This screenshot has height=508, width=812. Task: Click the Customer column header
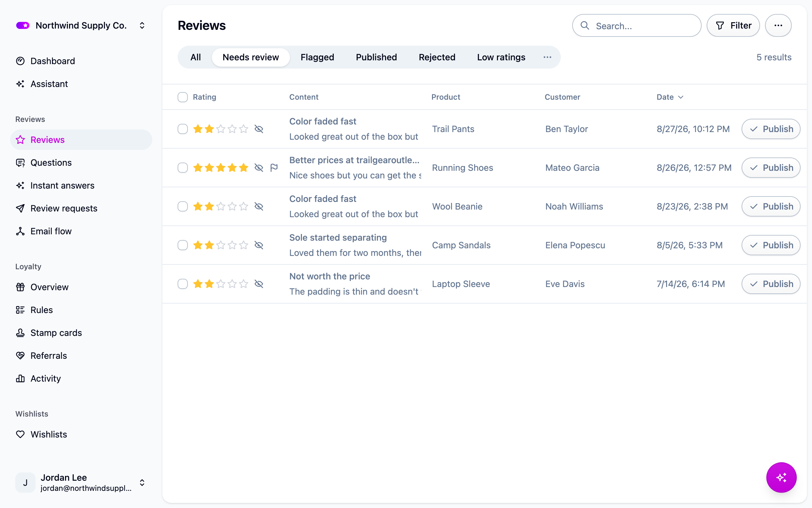point(562,97)
